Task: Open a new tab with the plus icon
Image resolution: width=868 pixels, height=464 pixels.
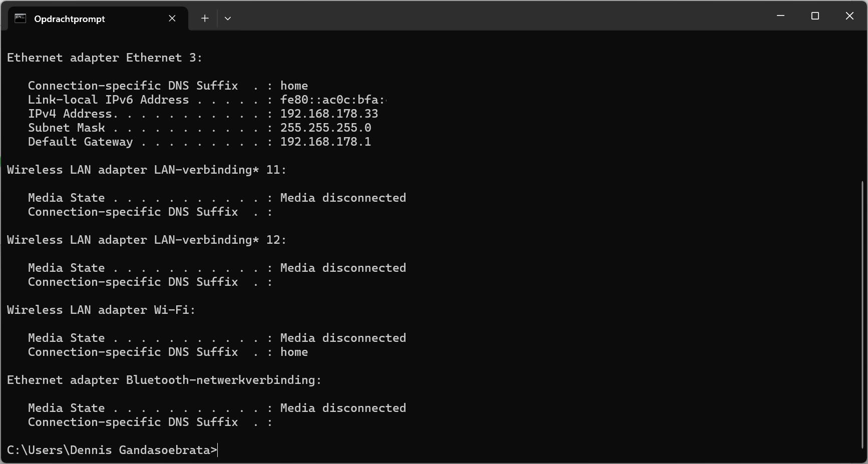Action: 205,19
